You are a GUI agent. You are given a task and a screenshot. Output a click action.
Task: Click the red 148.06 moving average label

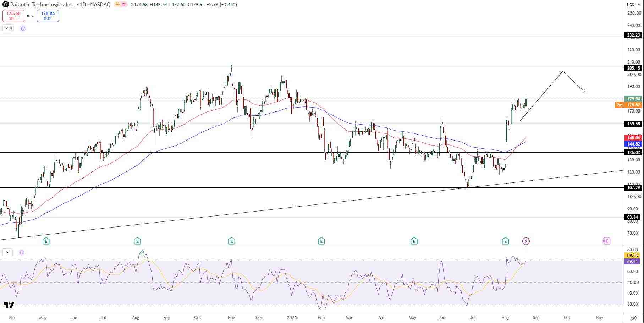pyautogui.click(x=633, y=138)
